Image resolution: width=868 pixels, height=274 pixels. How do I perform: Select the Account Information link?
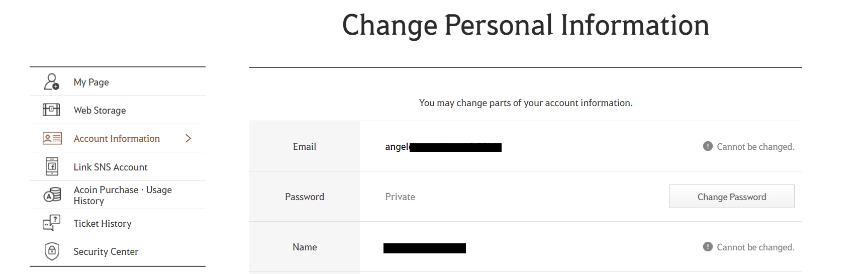tap(117, 139)
